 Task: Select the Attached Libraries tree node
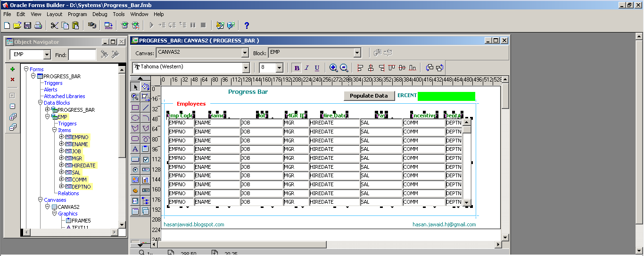[65, 96]
